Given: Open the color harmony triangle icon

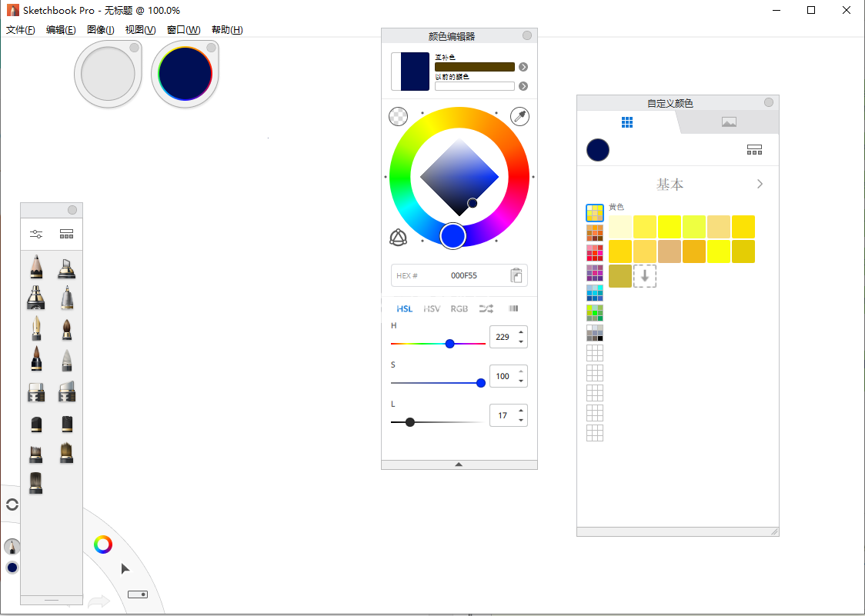Looking at the screenshot, I should 398,238.
